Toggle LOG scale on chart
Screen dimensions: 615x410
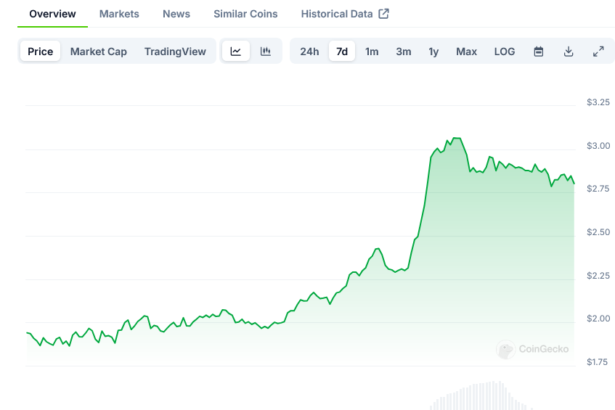pos(505,51)
